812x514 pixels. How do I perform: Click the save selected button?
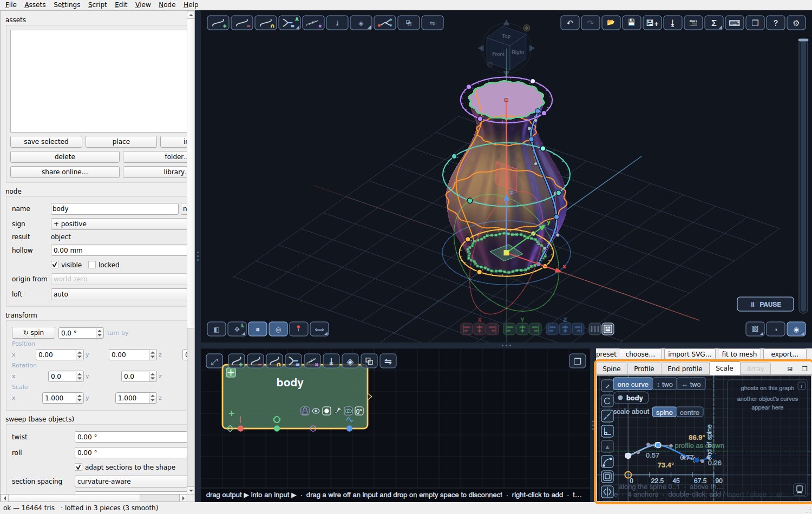pyautogui.click(x=47, y=142)
